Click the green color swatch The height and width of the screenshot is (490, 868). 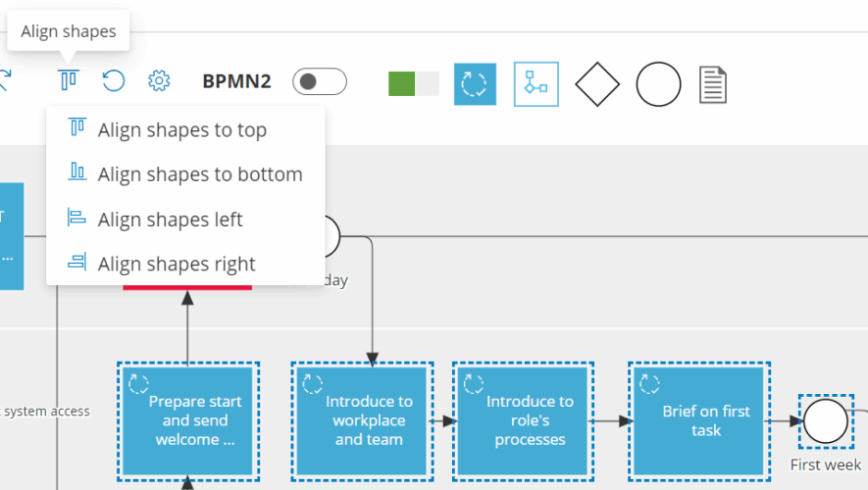(x=402, y=83)
